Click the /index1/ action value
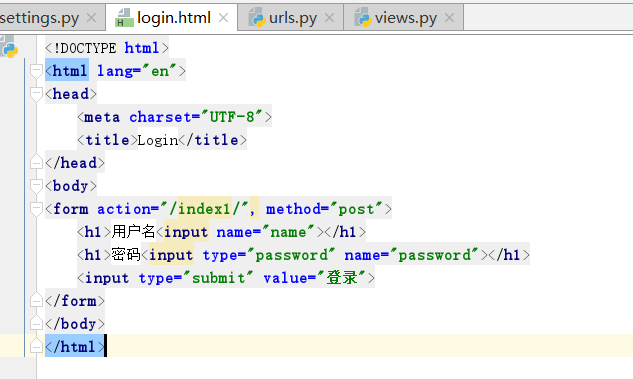Screen dimensions: 633x379 click(205, 209)
